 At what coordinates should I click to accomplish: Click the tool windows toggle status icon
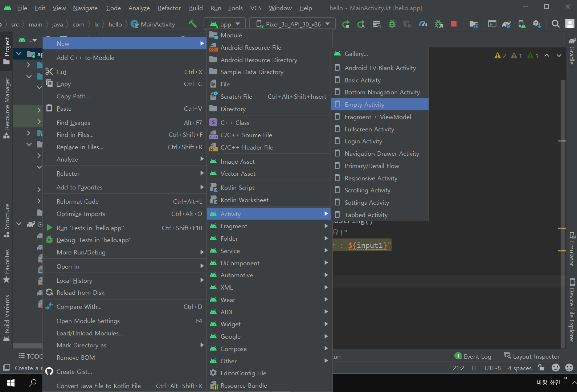pyautogui.click(x=7, y=368)
